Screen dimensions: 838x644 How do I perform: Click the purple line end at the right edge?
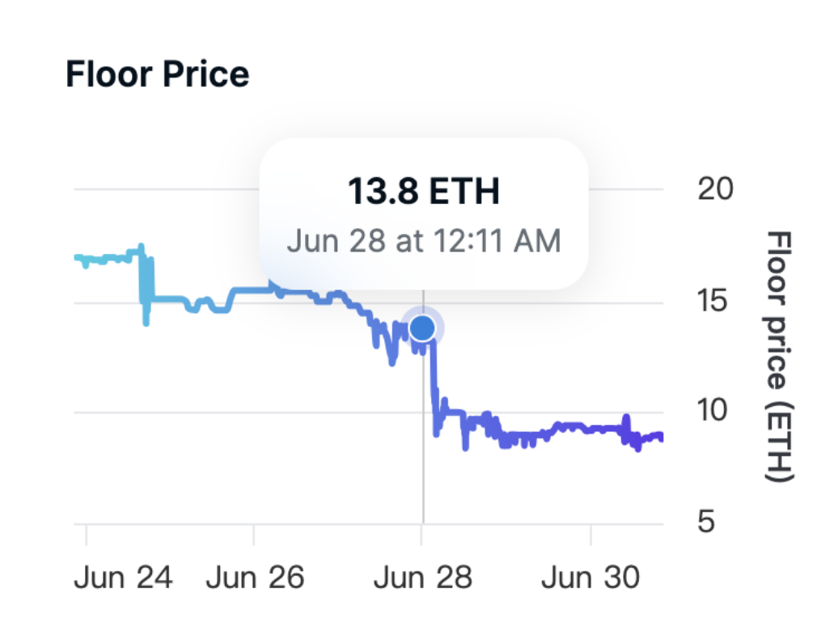point(659,437)
